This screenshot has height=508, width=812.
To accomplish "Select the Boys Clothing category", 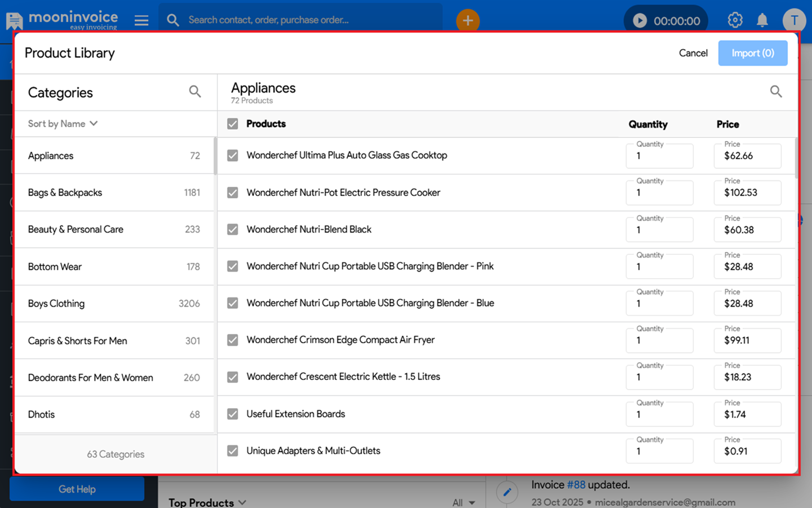I will point(114,304).
